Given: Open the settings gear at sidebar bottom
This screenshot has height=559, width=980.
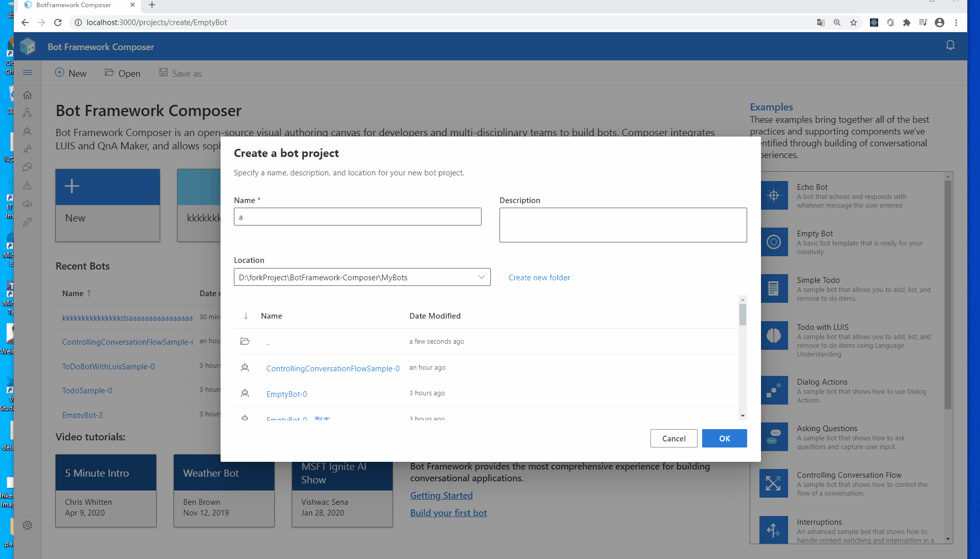Looking at the screenshot, I should coord(28,525).
